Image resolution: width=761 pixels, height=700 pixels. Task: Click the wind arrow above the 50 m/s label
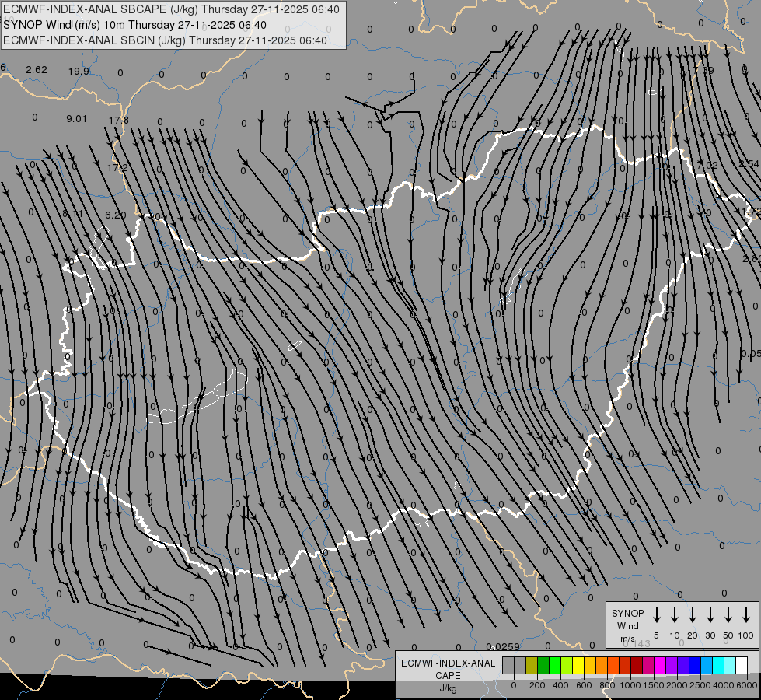click(728, 615)
